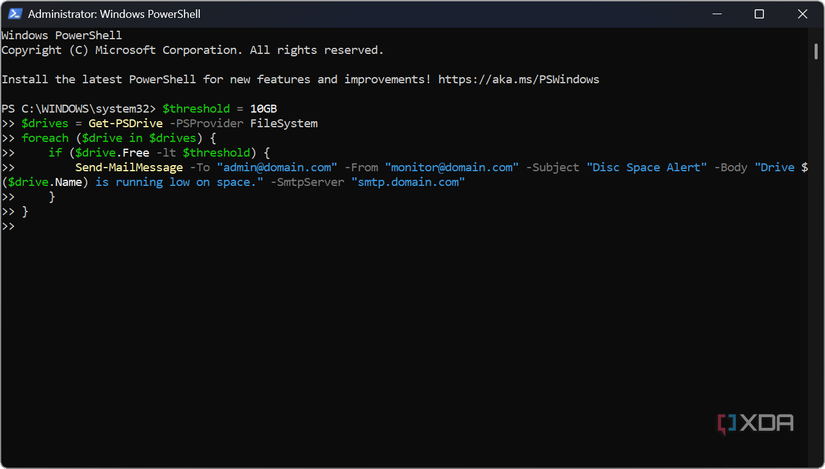The height and width of the screenshot is (469, 825).
Task: Click the PowerShell icon in title bar
Action: click(13, 14)
